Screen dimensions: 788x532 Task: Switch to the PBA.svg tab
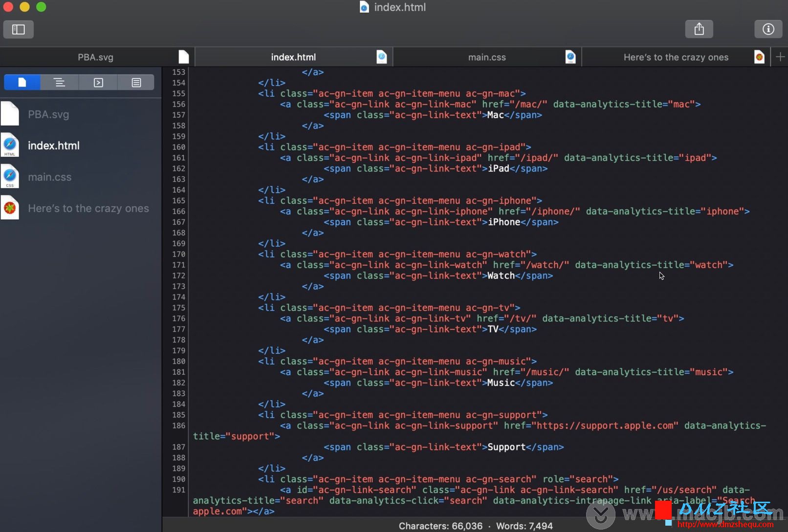pos(96,57)
